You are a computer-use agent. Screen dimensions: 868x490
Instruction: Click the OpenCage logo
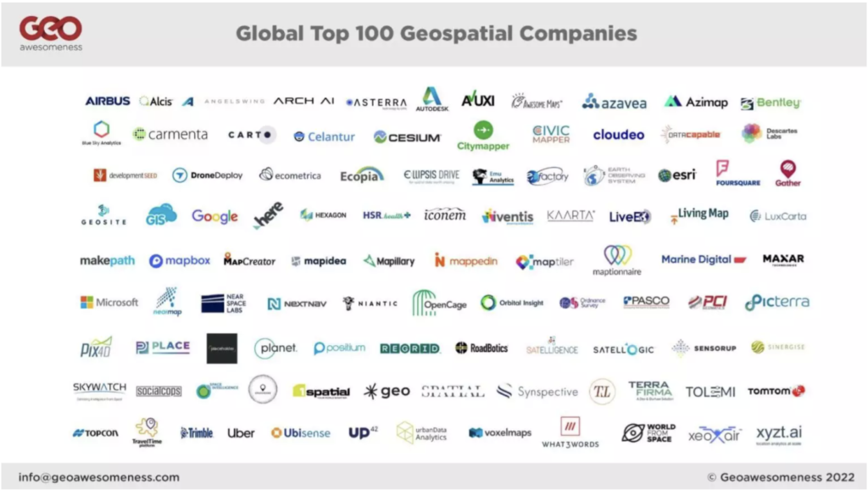point(440,303)
